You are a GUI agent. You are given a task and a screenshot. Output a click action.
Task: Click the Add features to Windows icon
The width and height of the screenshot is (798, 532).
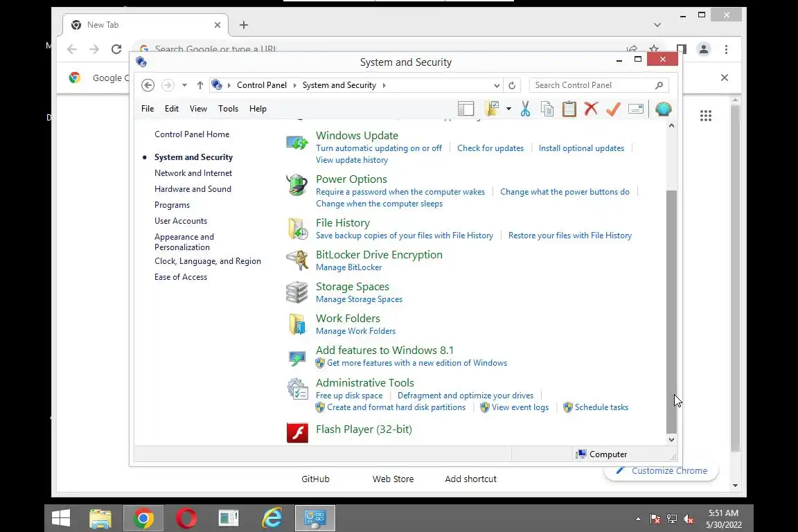pos(296,358)
